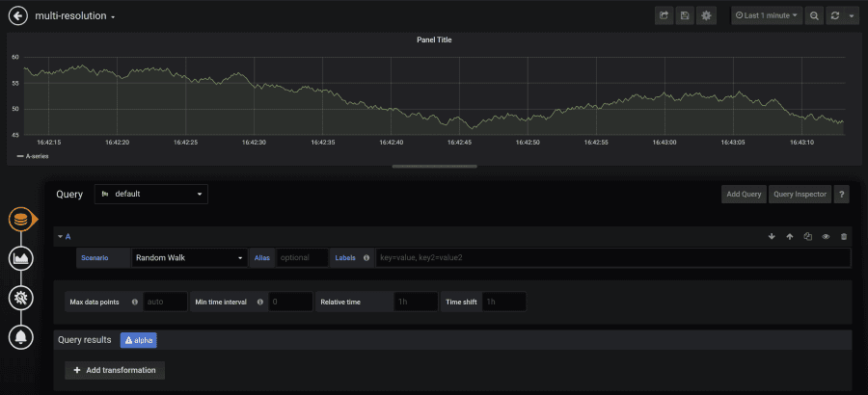
Task: Click the Add Query button
Action: point(744,195)
